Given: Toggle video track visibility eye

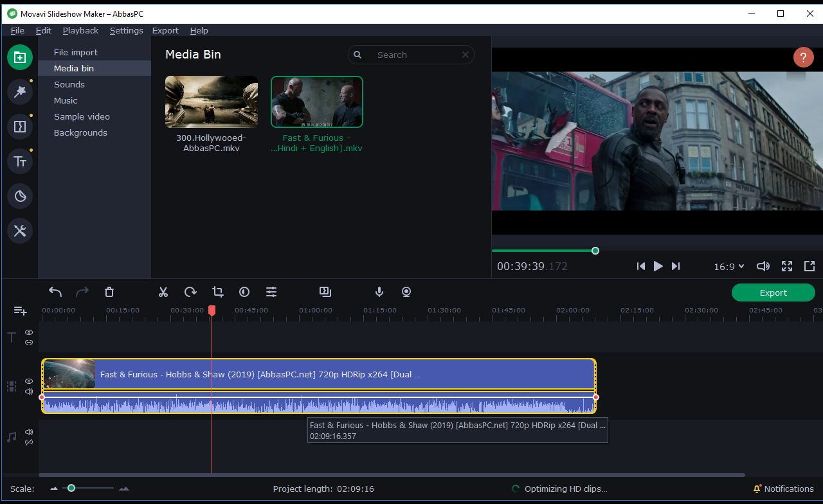Looking at the screenshot, I should pos(29,381).
